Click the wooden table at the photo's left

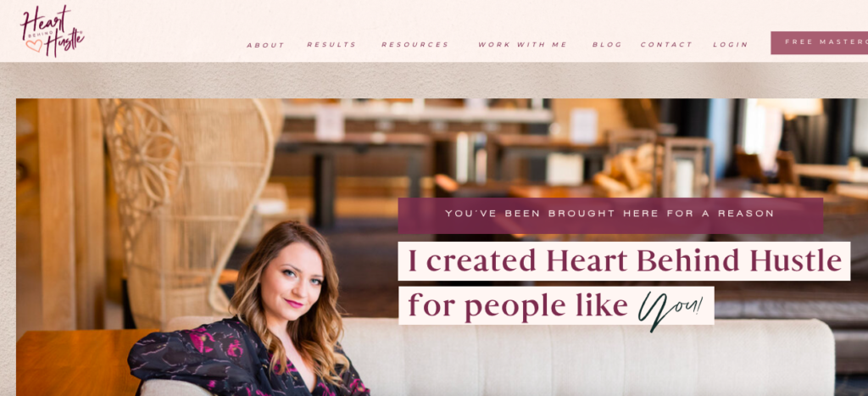[77, 361]
